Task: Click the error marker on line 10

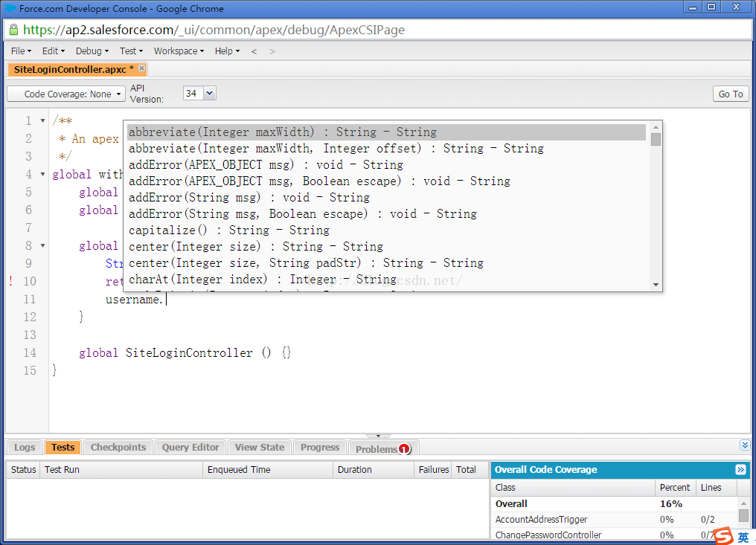Action: point(11,281)
